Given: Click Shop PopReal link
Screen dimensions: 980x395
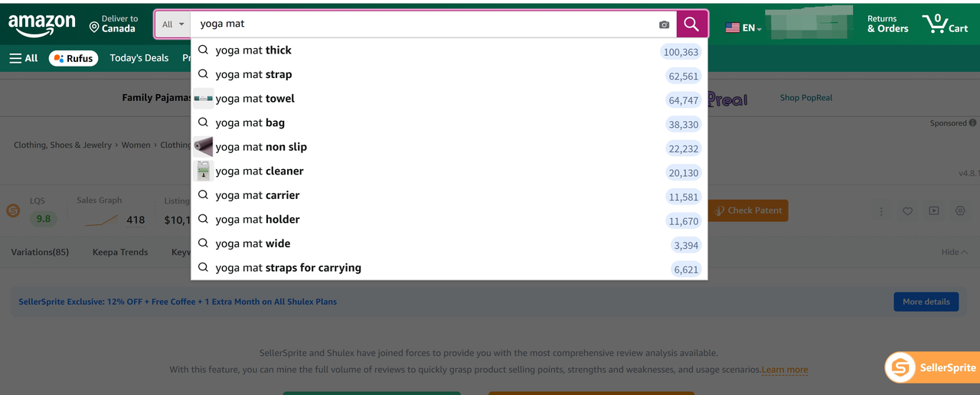Looking at the screenshot, I should point(805,98).
